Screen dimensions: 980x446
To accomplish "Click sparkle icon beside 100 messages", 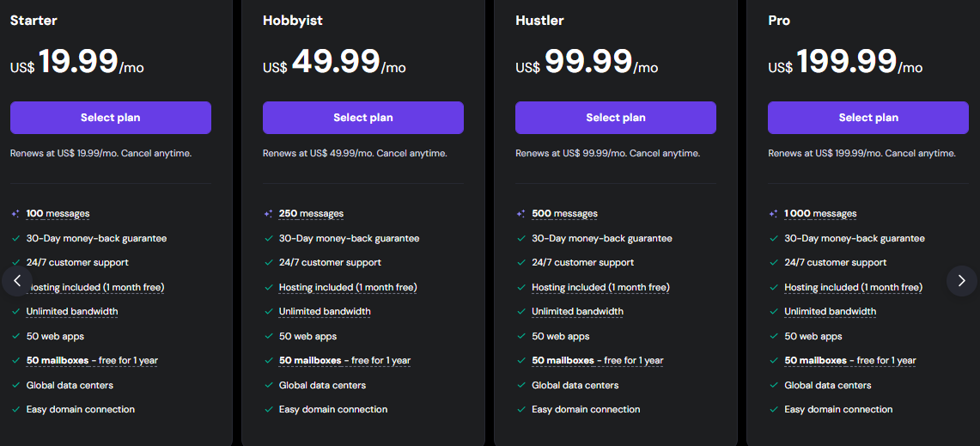I will pos(15,214).
